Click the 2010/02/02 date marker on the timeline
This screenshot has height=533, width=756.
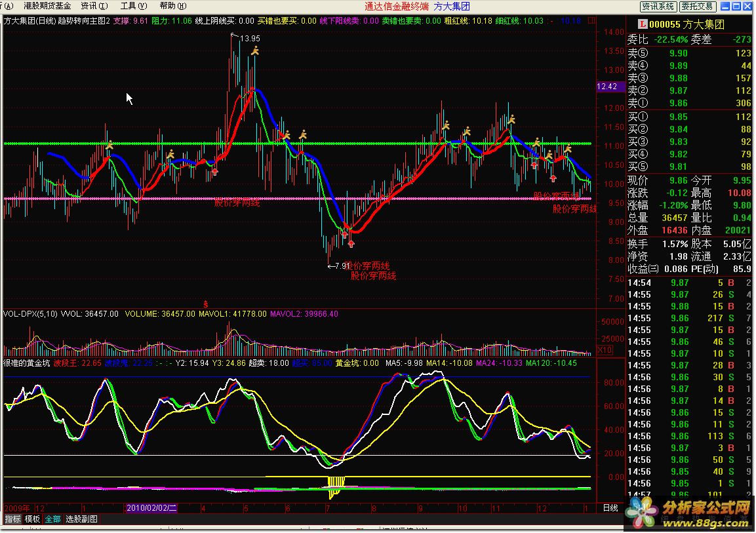151,508
